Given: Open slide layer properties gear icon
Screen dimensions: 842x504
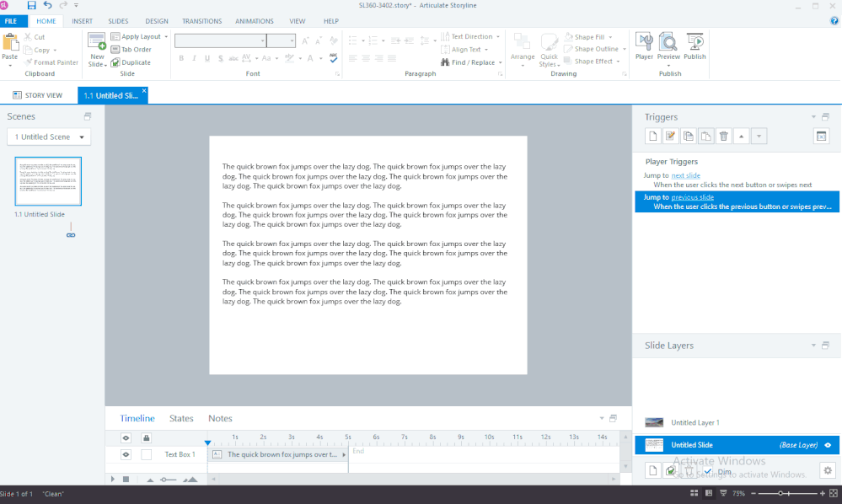Looking at the screenshot, I should click(827, 470).
